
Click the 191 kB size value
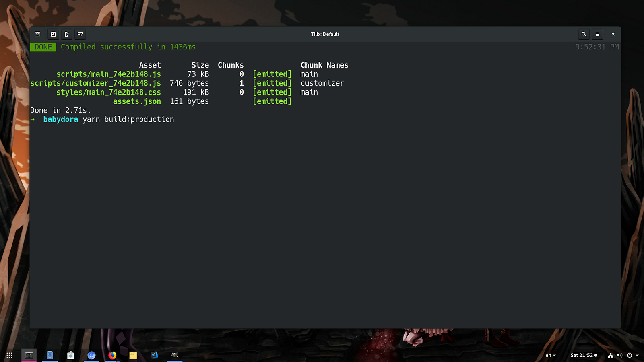tap(196, 93)
